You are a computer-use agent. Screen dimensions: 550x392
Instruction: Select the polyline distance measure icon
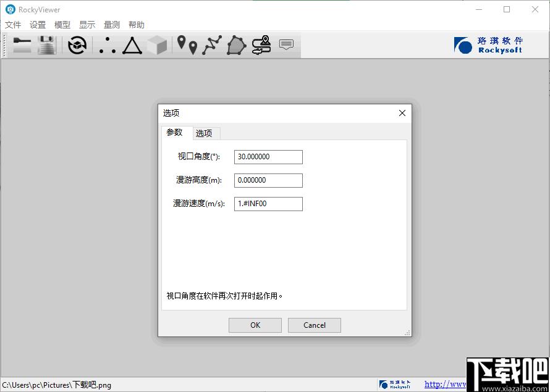pos(212,45)
